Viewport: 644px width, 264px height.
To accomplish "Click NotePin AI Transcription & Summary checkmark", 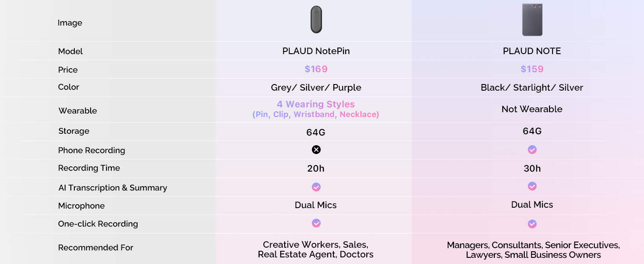I will (x=316, y=187).
